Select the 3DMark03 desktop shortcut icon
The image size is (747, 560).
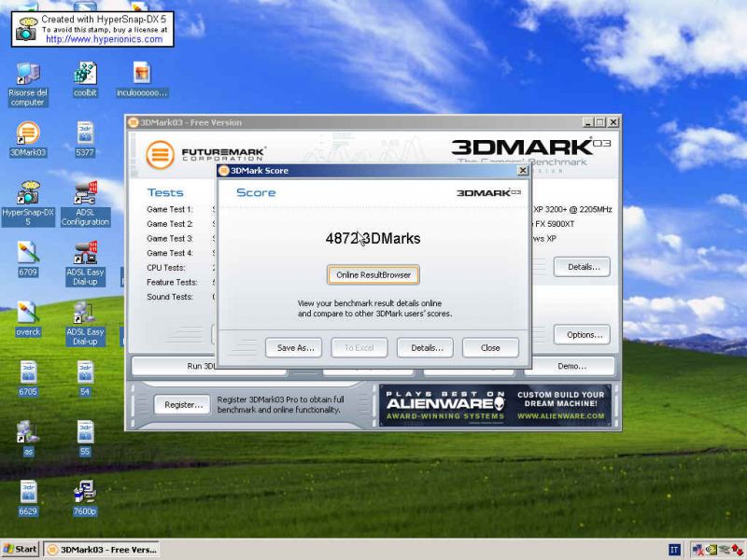tap(28, 139)
